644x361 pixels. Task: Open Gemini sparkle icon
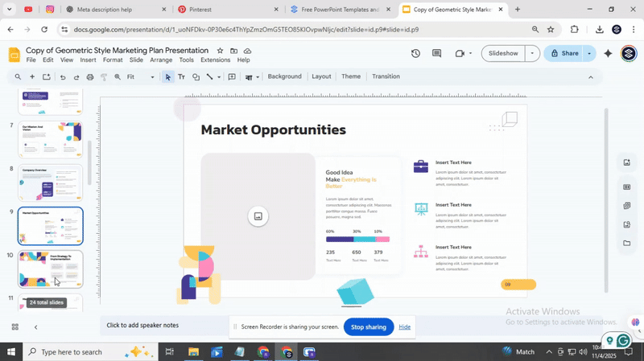[x=608, y=54]
